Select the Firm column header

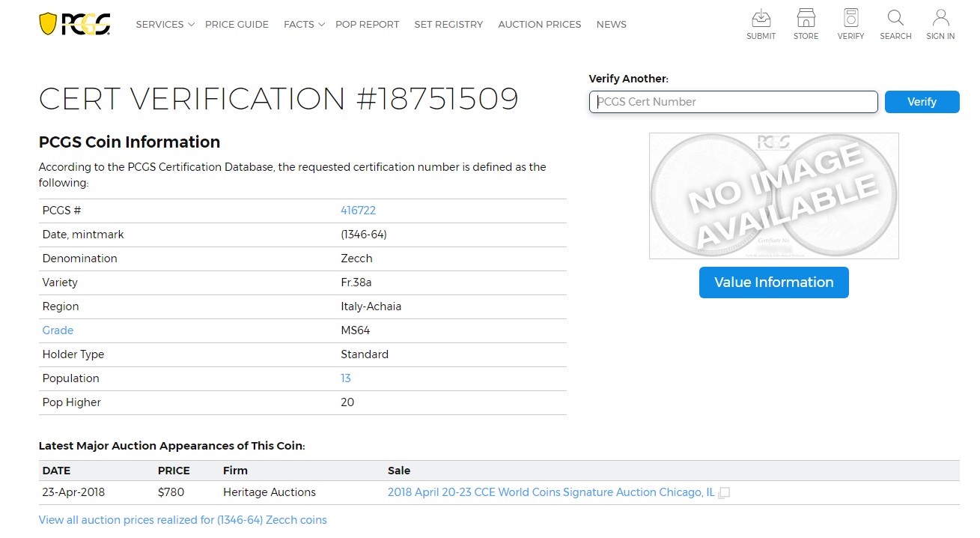click(x=235, y=471)
